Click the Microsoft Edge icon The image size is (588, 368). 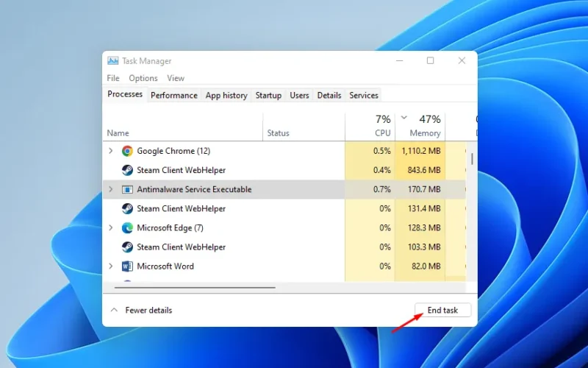[127, 228]
